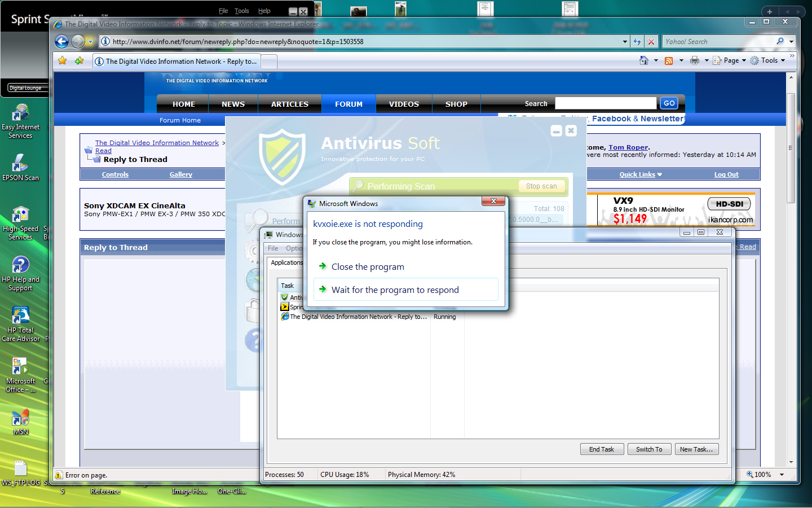Click the browser refresh icon

pyautogui.click(x=637, y=42)
